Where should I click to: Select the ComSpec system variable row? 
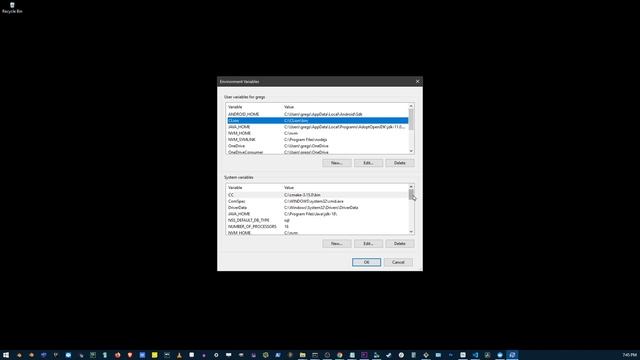pyautogui.click(x=318, y=201)
